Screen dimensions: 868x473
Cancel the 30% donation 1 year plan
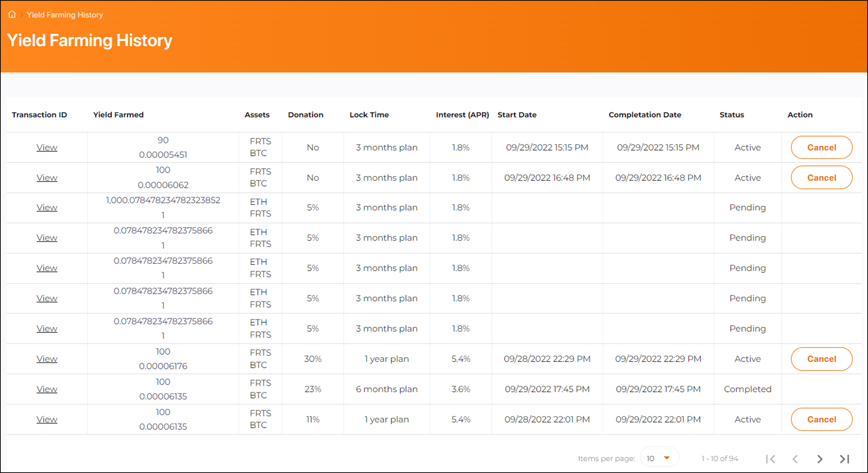click(x=821, y=359)
